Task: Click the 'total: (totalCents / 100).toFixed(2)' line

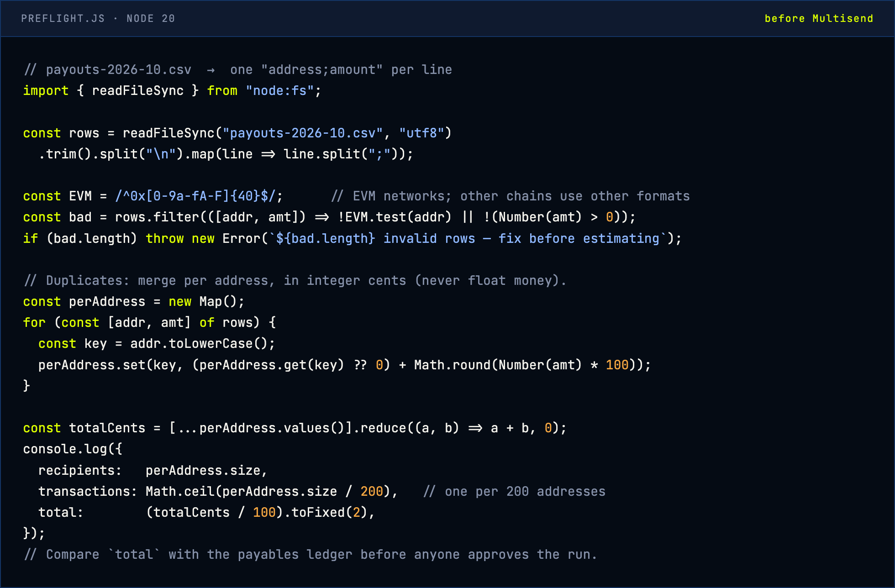Action: [x=207, y=513]
